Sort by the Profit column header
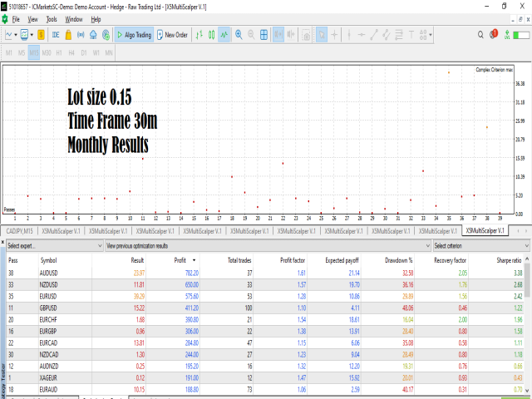 tap(180, 260)
